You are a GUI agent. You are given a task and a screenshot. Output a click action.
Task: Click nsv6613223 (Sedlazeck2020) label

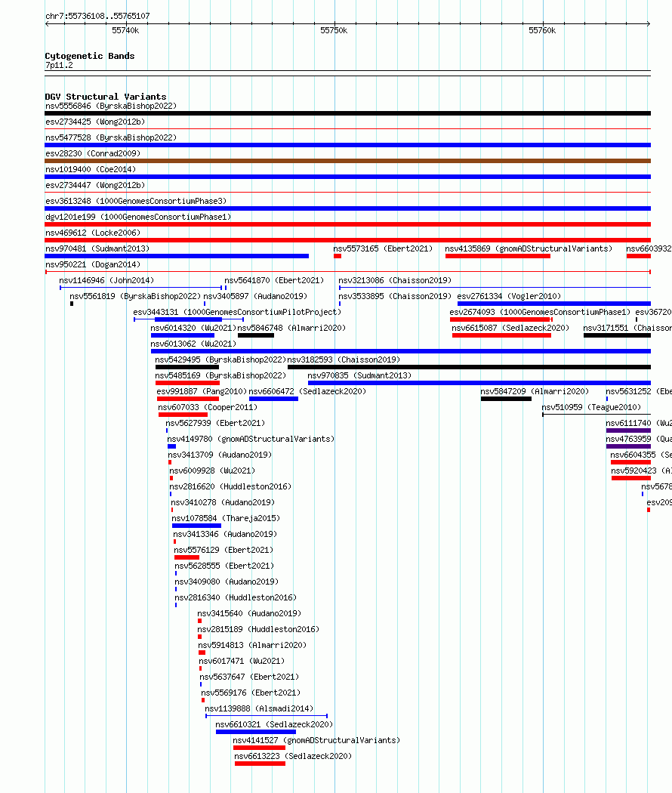tap(293, 756)
